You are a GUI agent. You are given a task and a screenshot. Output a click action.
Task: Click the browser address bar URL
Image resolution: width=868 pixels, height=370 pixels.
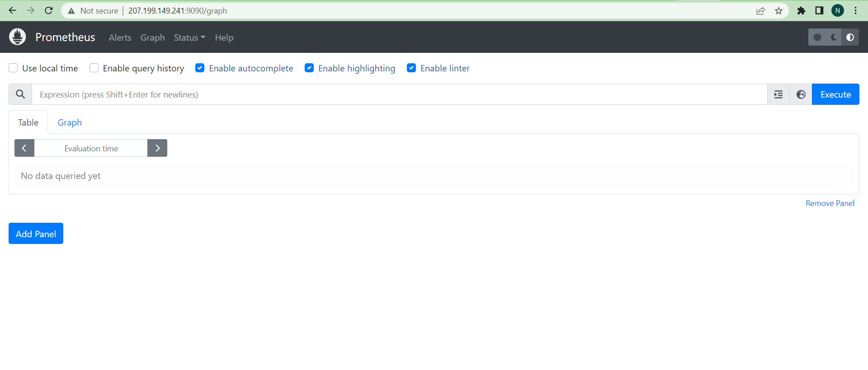coord(178,10)
